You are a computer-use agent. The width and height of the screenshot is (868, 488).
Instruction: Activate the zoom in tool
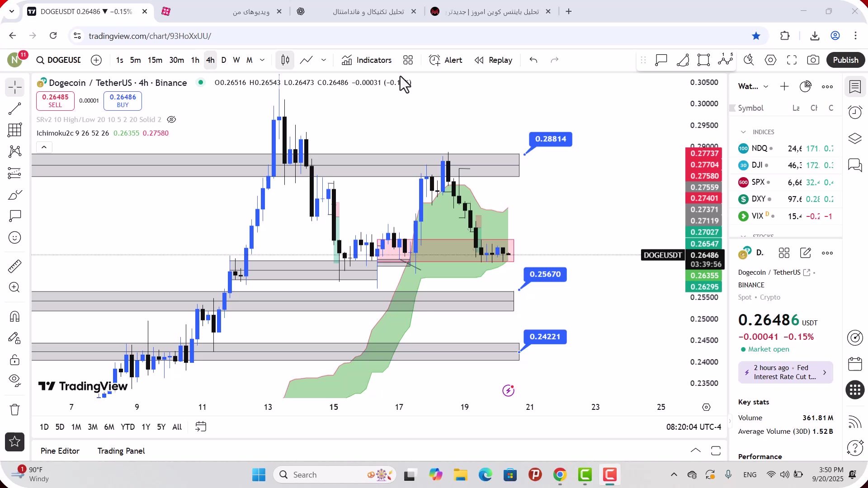click(15, 288)
